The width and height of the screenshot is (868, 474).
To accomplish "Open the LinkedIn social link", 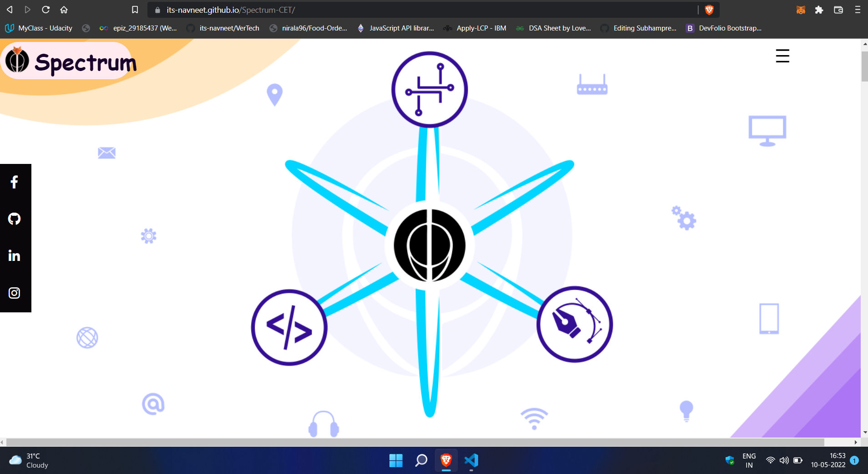I will (x=14, y=256).
